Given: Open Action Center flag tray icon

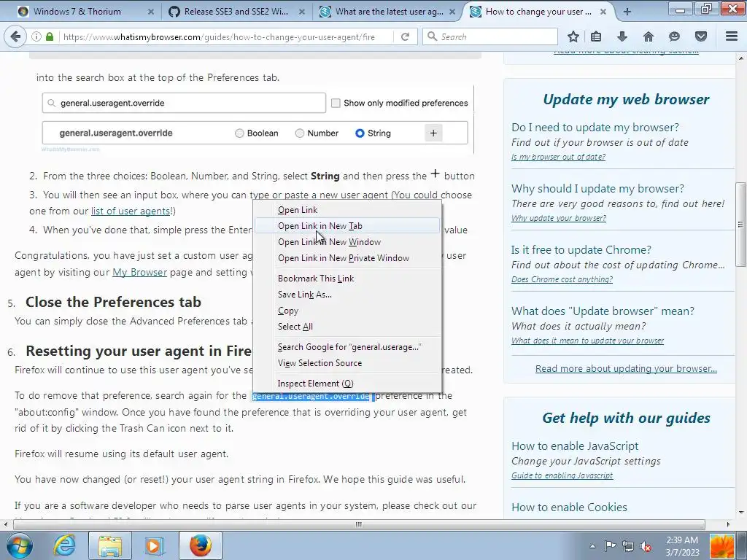Looking at the screenshot, I should [611, 546].
